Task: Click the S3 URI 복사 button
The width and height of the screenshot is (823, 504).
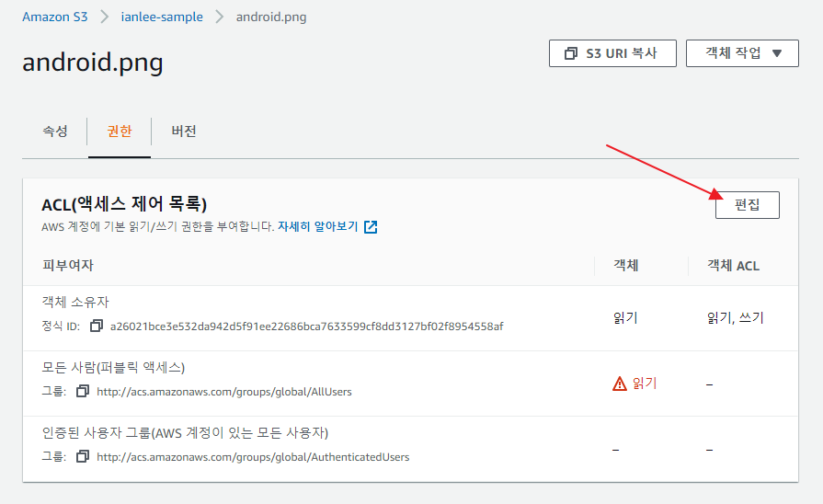Action: (x=612, y=53)
